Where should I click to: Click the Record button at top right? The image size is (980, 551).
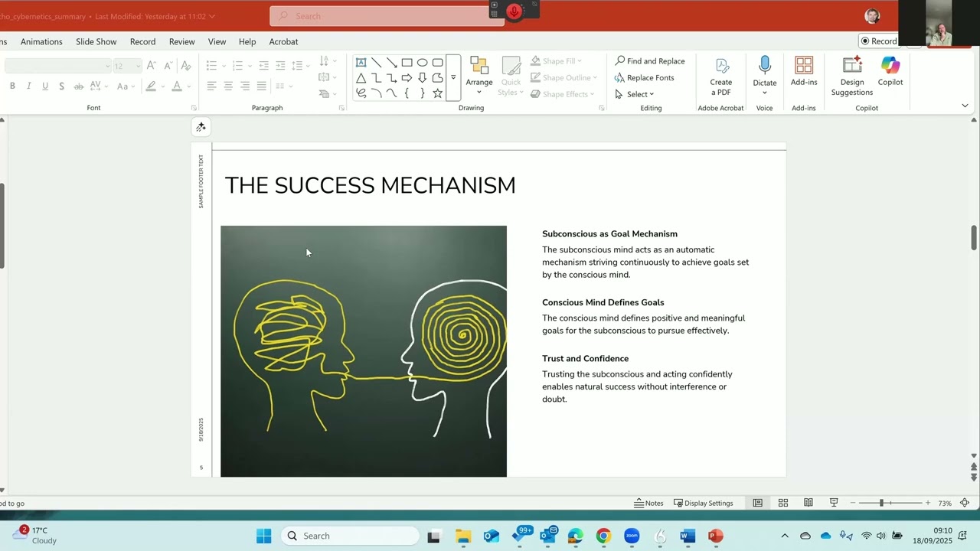pos(879,41)
